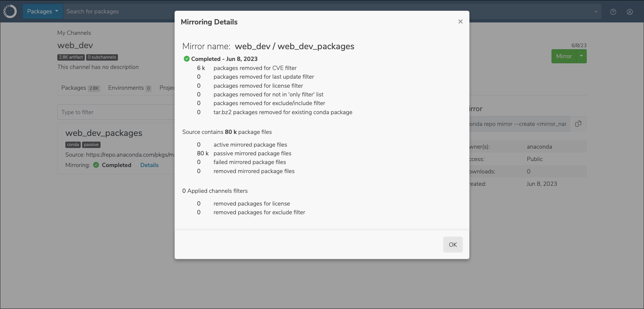
Task: Copy the conda repo mirror command
Action: [578, 124]
